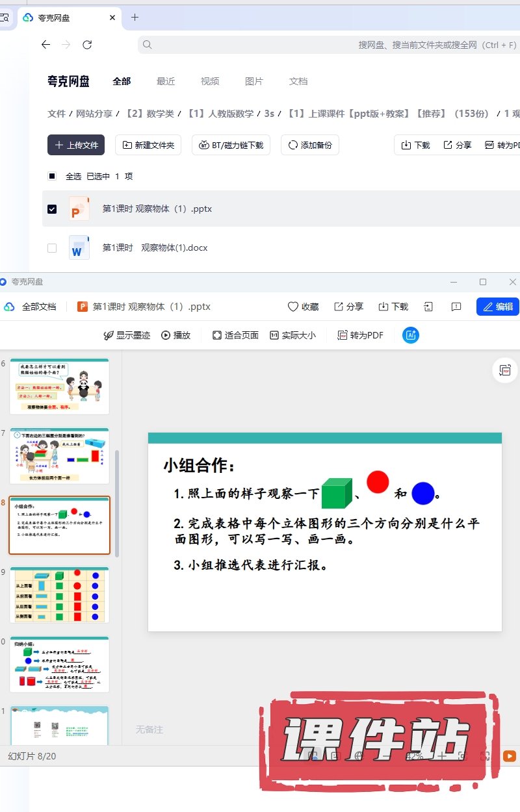
Task: Toggle the 全选 select-all checkbox
Action: [x=52, y=176]
